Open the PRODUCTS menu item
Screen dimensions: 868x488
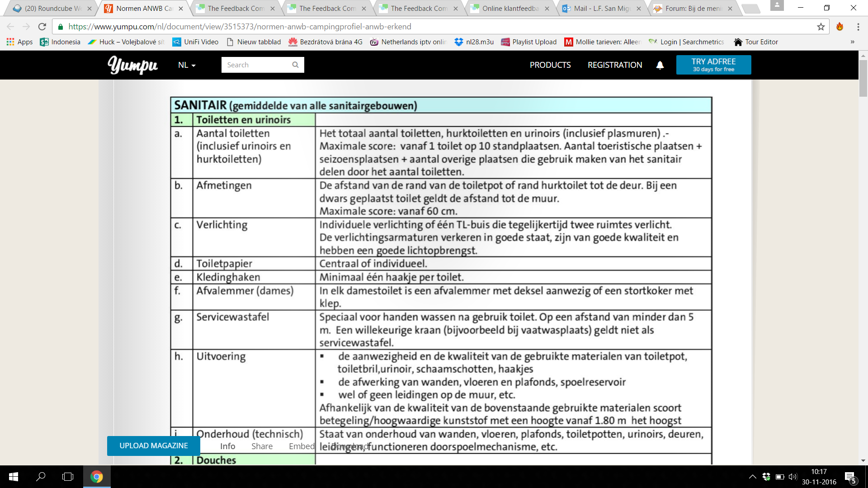point(550,65)
